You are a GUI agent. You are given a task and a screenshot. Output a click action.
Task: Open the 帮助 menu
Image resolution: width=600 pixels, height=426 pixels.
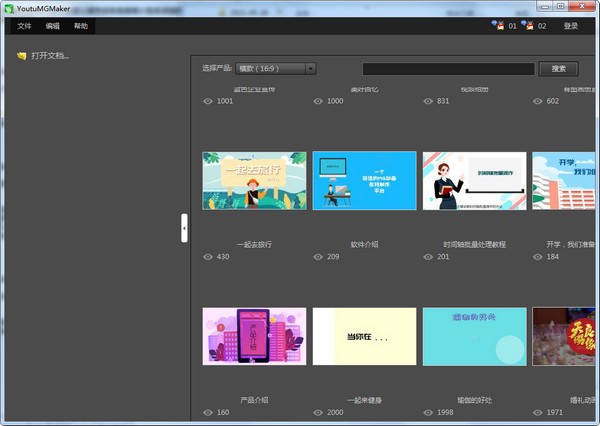coord(81,26)
